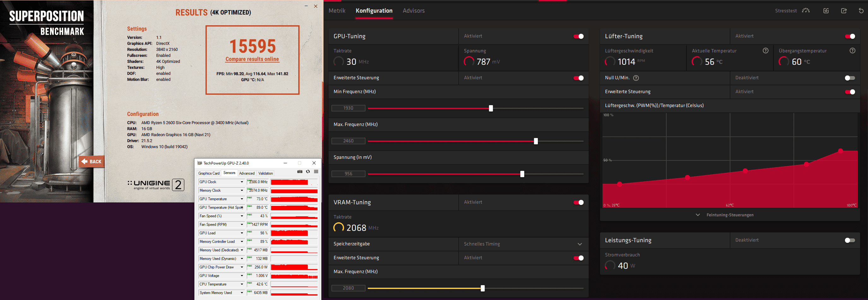The image size is (868, 300).
Task: Enable the Leistungs-Tuning switch
Action: coord(850,240)
